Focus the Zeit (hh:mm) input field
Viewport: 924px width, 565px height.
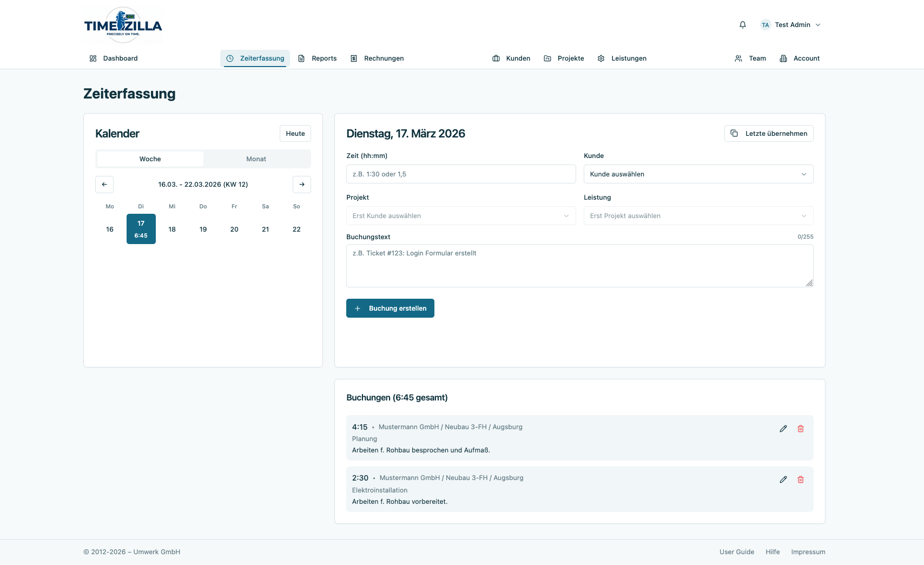tap(461, 174)
